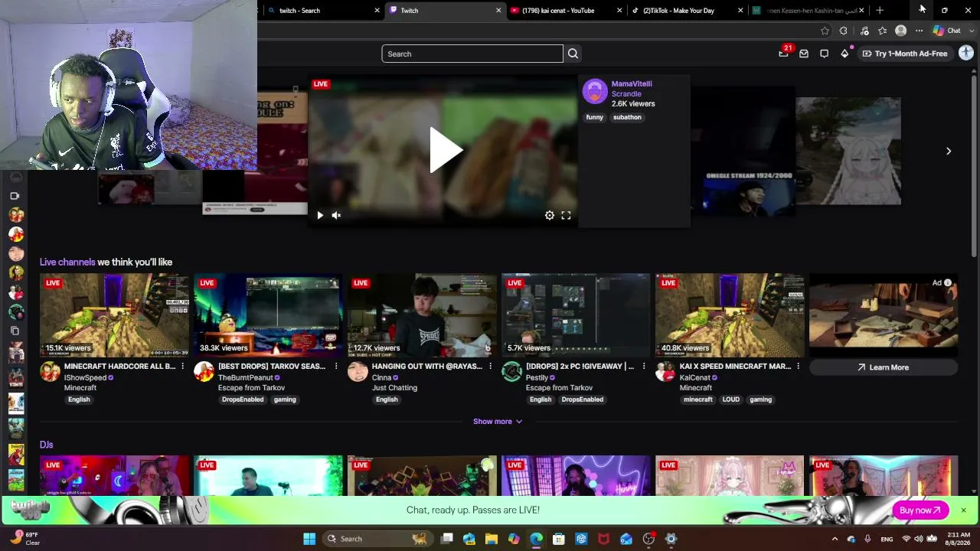Close the kai cenat YouTube tab
Screen dimensions: 980x551
tap(619, 11)
